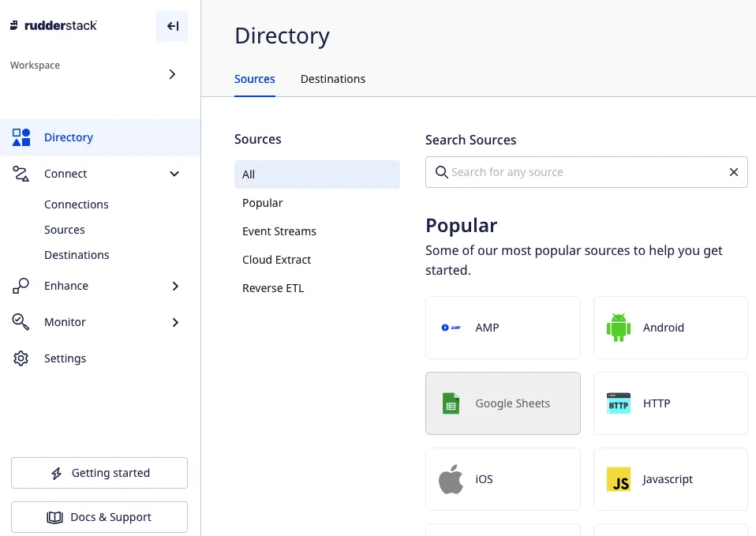Switch to the Destinations tab

(333, 79)
